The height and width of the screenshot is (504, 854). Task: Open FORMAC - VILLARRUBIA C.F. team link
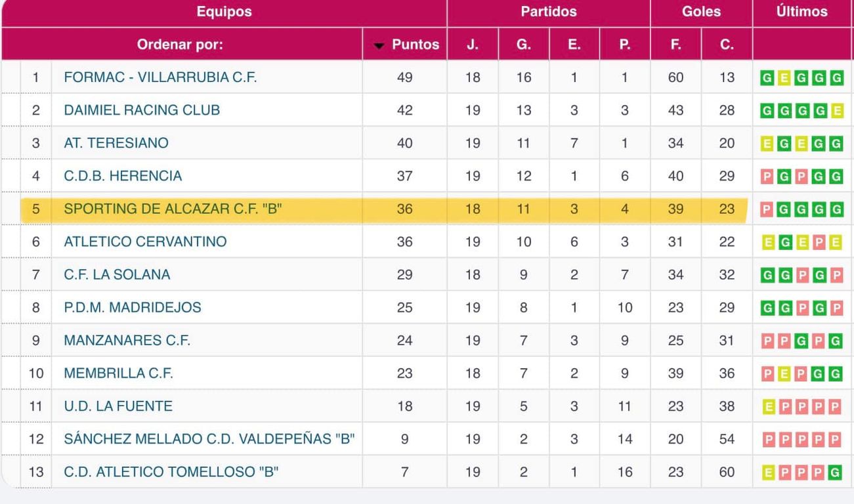click(x=160, y=77)
